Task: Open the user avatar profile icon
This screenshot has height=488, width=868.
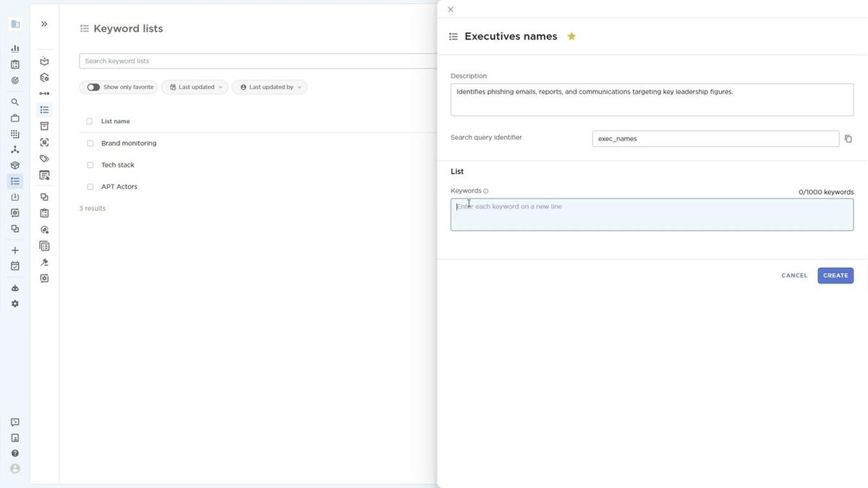Action: [15, 469]
